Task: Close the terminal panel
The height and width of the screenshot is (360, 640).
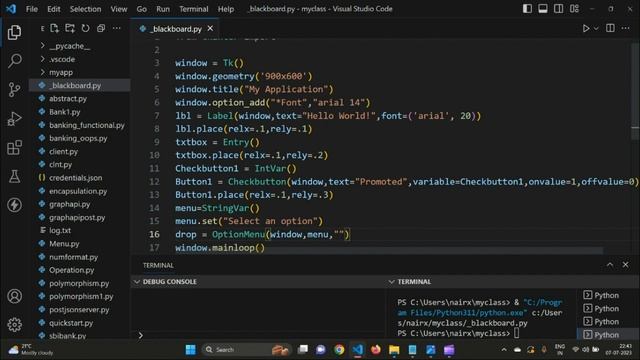Action: [x=625, y=265]
